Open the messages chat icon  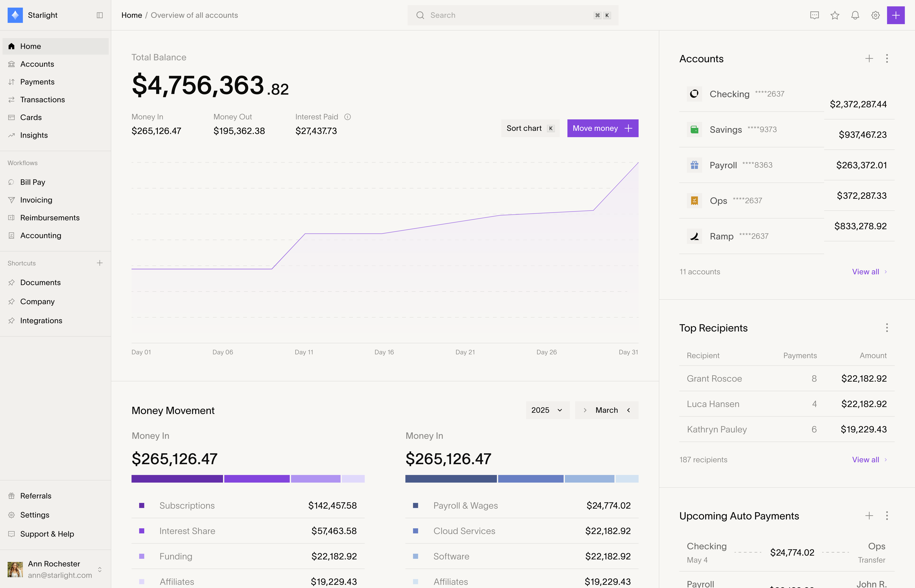814,15
